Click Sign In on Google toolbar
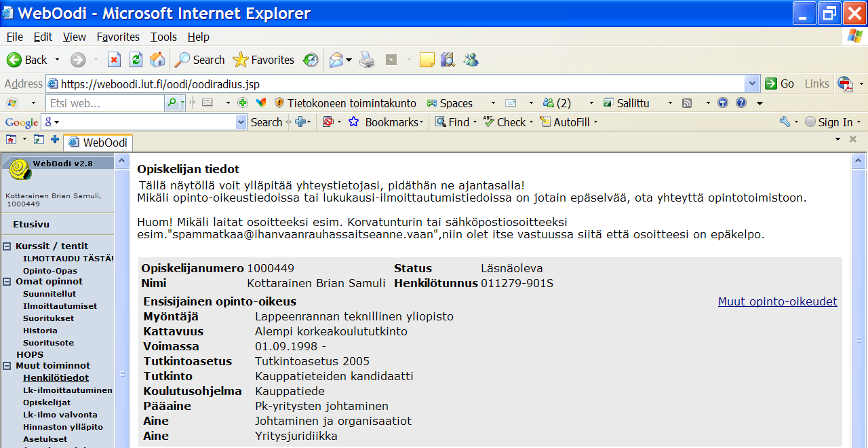Image resolution: width=868 pixels, height=448 pixels. [x=829, y=122]
